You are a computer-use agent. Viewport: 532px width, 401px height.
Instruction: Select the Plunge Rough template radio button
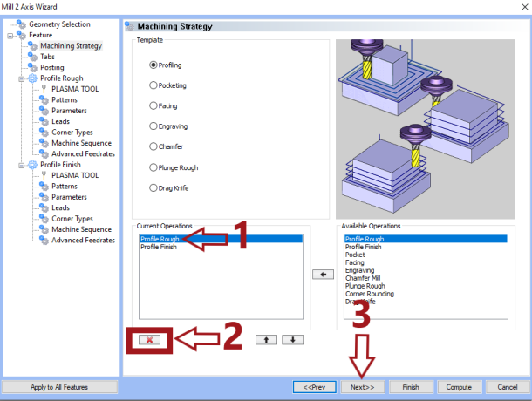tap(153, 167)
